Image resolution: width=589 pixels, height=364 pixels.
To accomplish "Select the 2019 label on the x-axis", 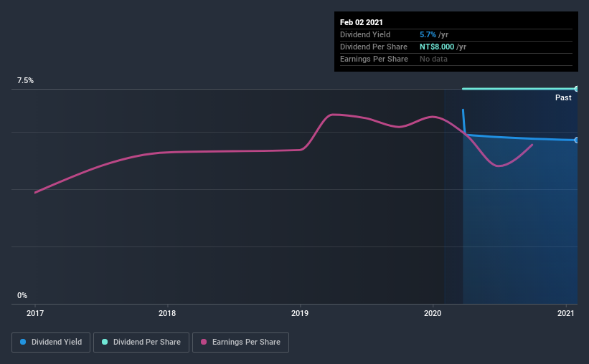I will 300,313.
